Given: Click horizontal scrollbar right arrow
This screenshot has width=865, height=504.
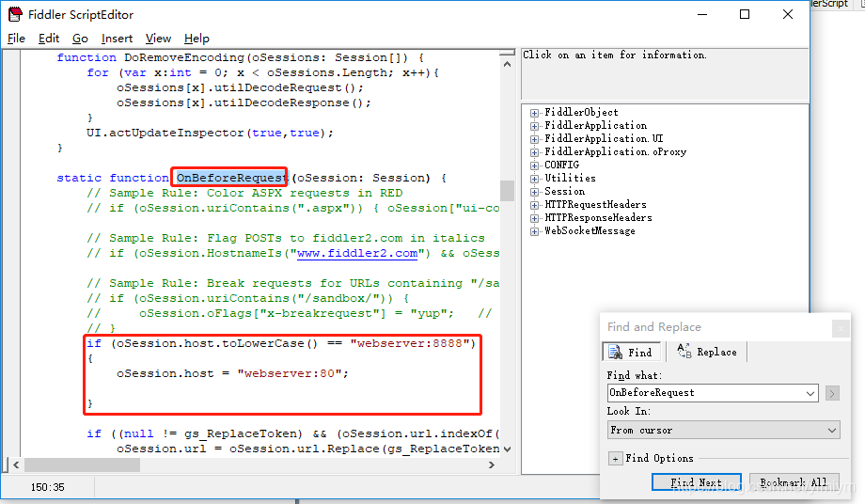Looking at the screenshot, I should coord(492,465).
